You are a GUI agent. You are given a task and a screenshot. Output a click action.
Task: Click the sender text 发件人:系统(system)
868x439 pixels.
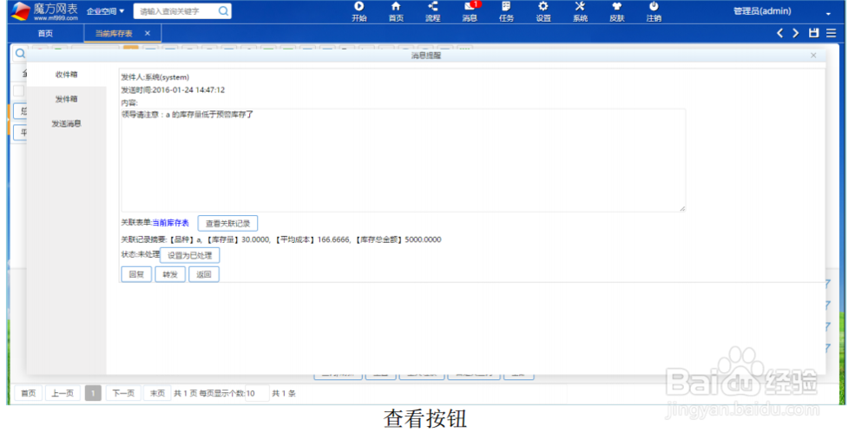[x=155, y=77]
